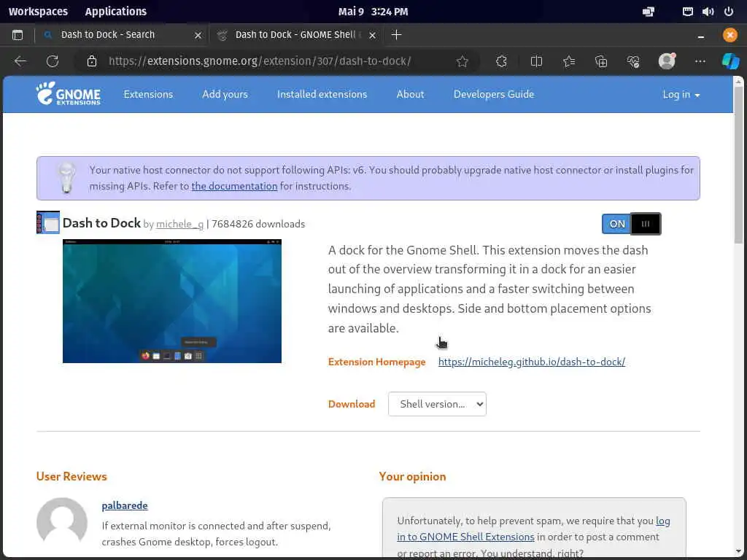Open split screen view icon

[536, 61]
